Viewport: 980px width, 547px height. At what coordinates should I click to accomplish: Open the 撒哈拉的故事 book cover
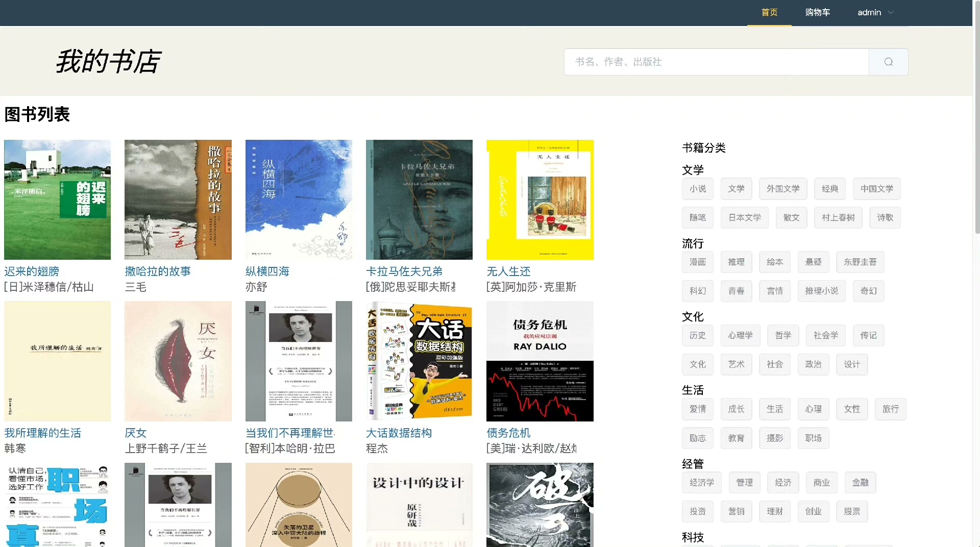click(178, 200)
